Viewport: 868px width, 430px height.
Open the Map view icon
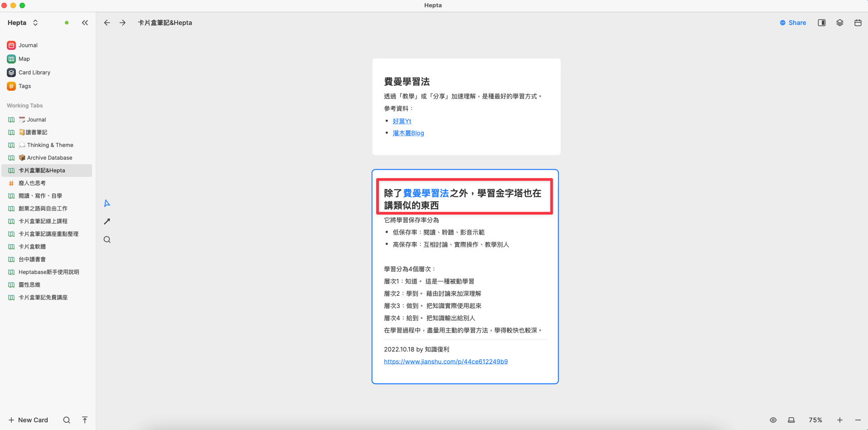pos(24,59)
